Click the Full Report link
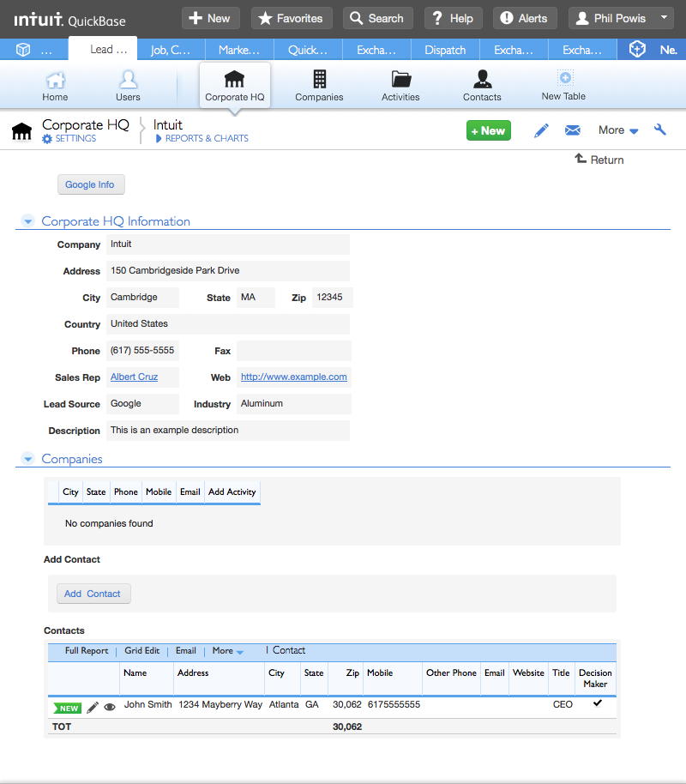This screenshot has height=784, width=686. pyautogui.click(x=87, y=650)
